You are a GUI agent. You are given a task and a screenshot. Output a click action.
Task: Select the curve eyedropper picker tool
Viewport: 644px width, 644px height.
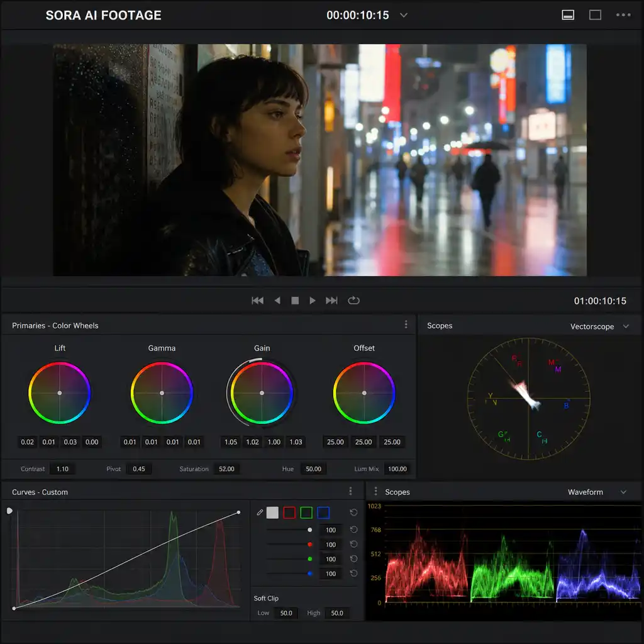click(260, 512)
